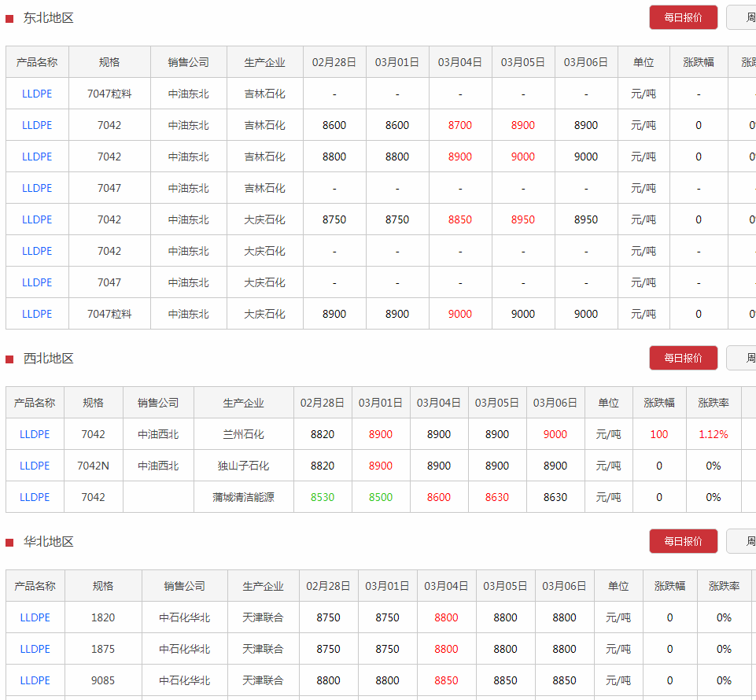The width and height of the screenshot is (756, 700).
Task: Click red 8850 price in 天津联合 9085 row
Action: [x=447, y=680]
